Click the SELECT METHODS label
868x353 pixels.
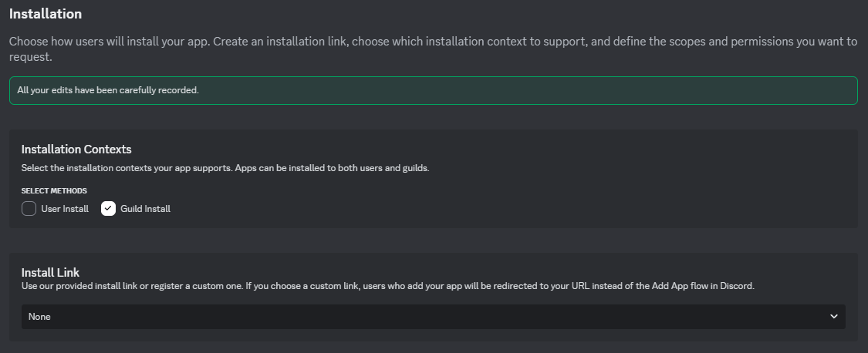[x=54, y=191]
